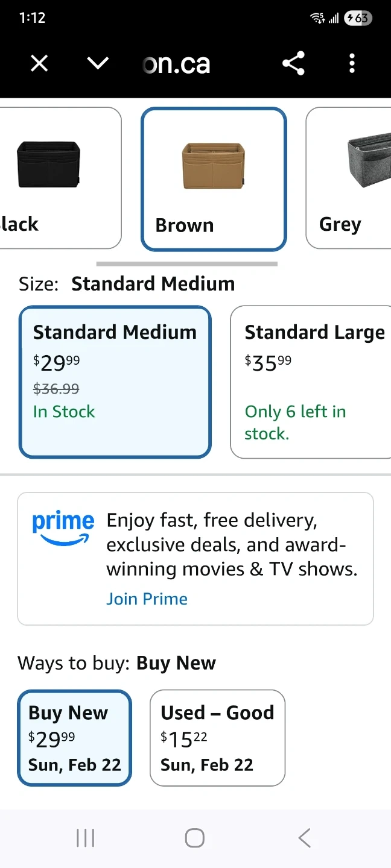Open the three-dot overflow menu
The width and height of the screenshot is (391, 868).
click(x=352, y=63)
